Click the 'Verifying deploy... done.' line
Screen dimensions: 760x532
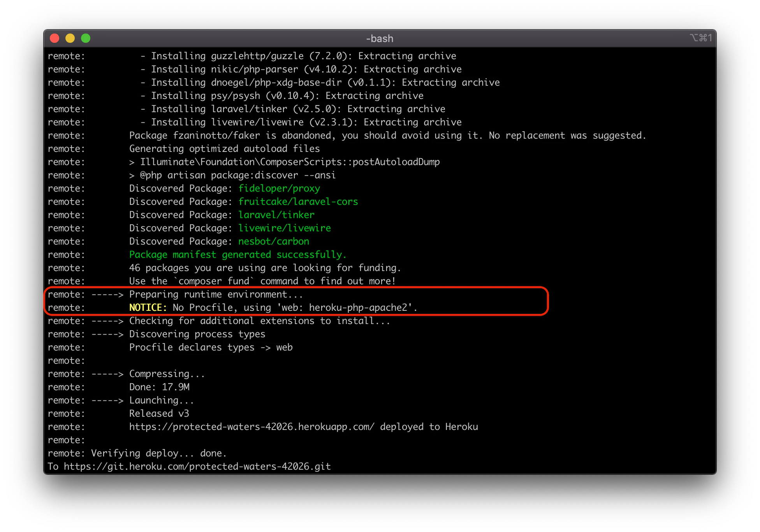click(159, 453)
